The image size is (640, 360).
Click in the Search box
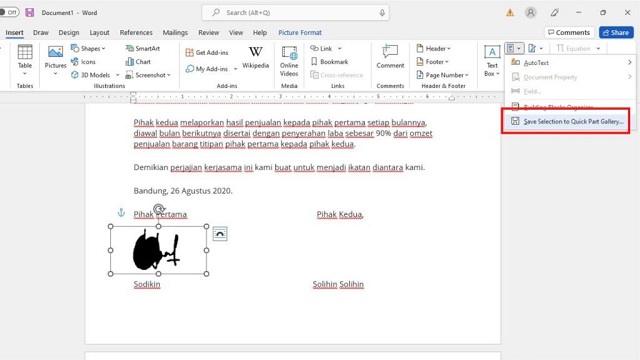pos(296,13)
